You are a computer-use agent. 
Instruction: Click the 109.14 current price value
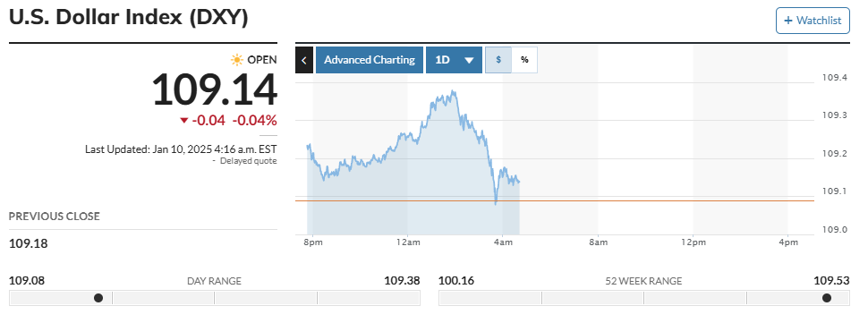pyautogui.click(x=214, y=90)
